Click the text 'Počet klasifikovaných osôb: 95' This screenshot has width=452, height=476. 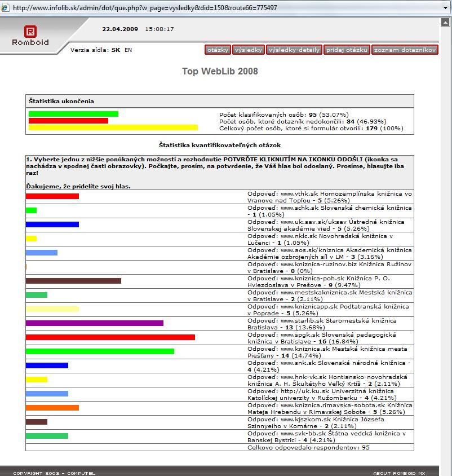click(268, 114)
